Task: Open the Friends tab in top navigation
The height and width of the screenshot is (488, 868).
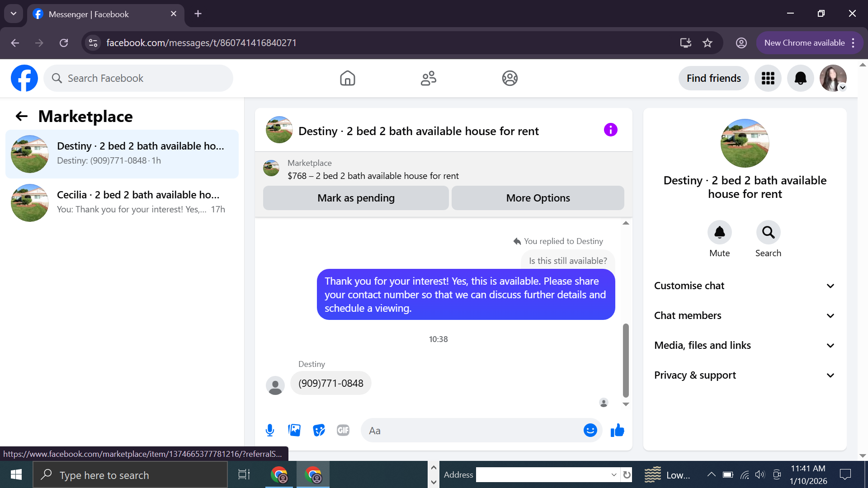Action: pos(428,78)
